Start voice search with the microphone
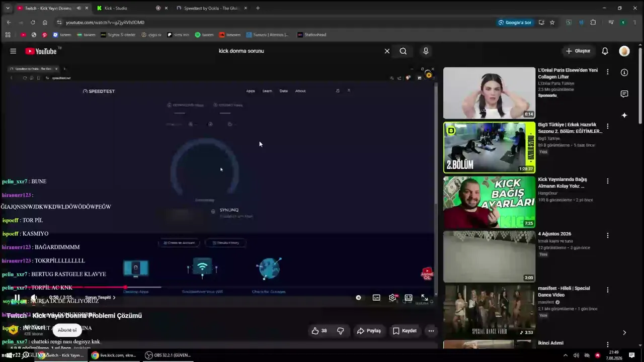This screenshot has height=362, width=644. point(426,51)
